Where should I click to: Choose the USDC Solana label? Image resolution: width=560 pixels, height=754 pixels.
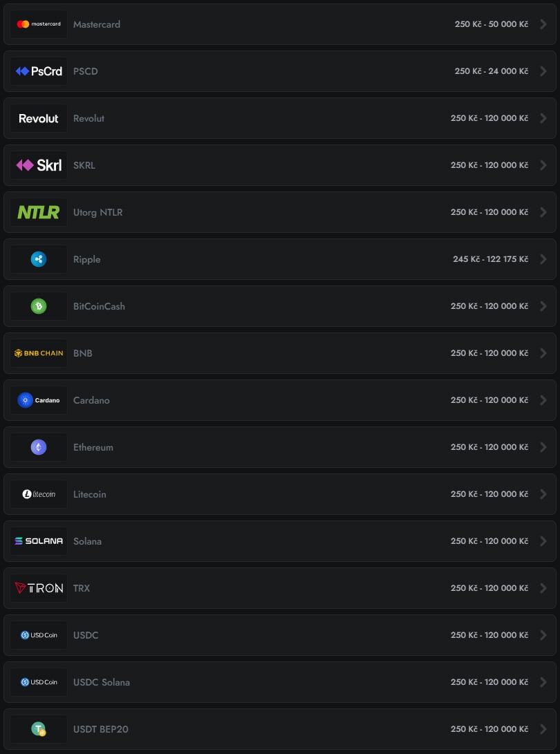click(x=102, y=682)
